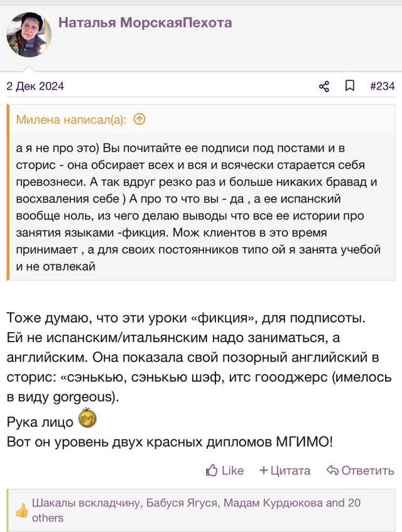Open the Мадам Курдюкова liker profile
This screenshot has width=402, height=532.
pos(273,503)
